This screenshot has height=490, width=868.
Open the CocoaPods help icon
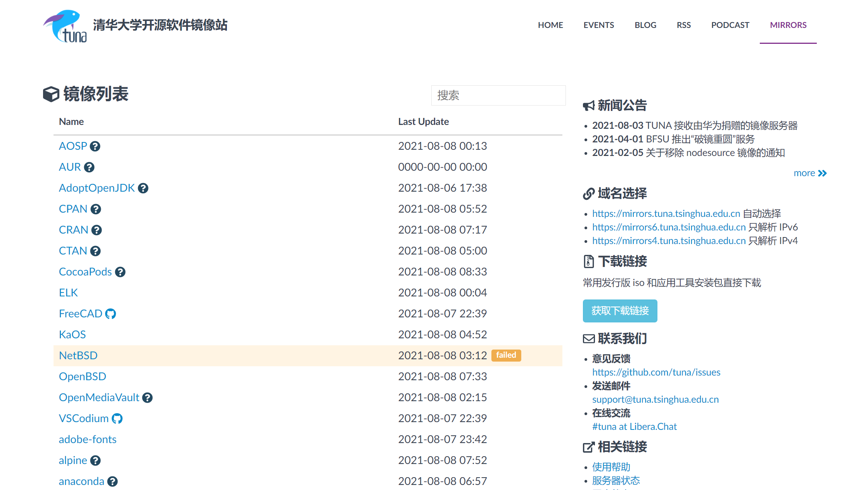tap(120, 272)
